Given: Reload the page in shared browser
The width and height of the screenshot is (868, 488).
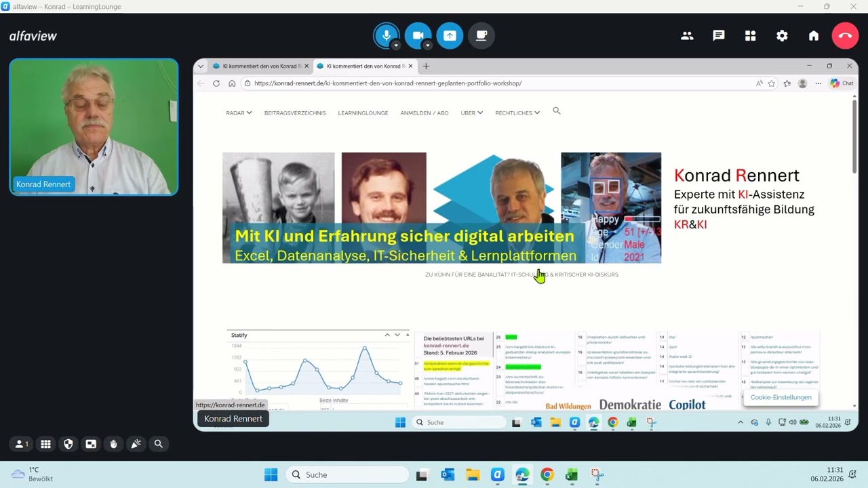Looking at the screenshot, I should pos(216,83).
